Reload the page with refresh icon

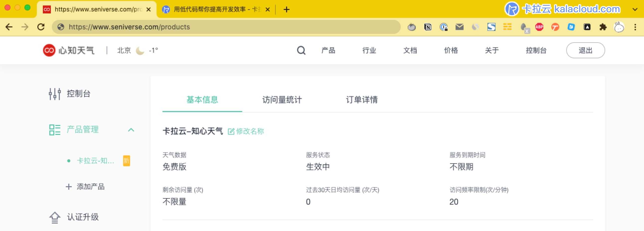[41, 27]
